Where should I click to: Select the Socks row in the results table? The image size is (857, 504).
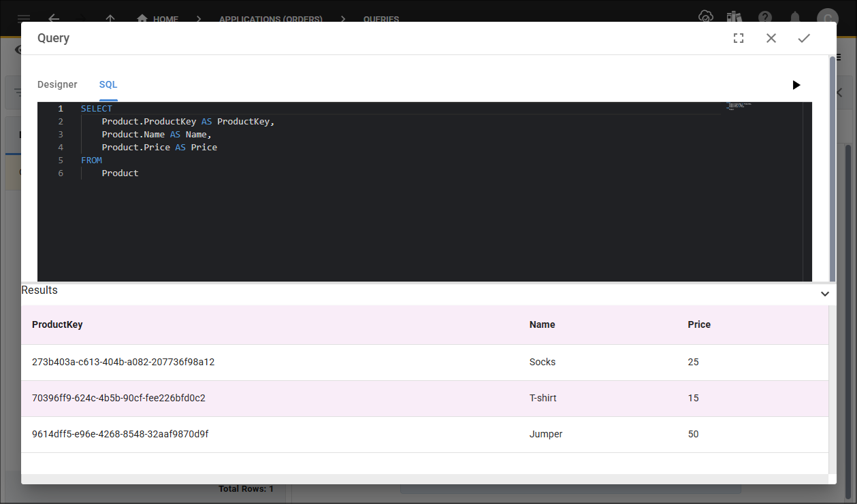click(272, 362)
